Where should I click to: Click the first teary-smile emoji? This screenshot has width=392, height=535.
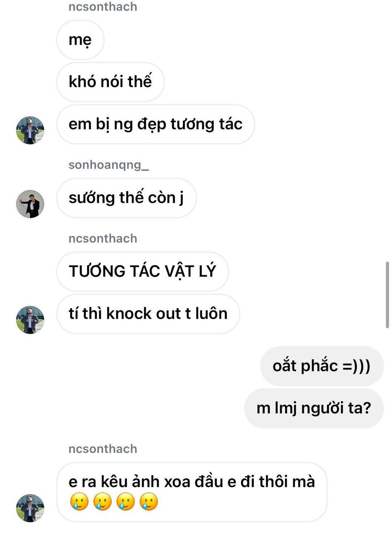pyautogui.click(x=79, y=502)
